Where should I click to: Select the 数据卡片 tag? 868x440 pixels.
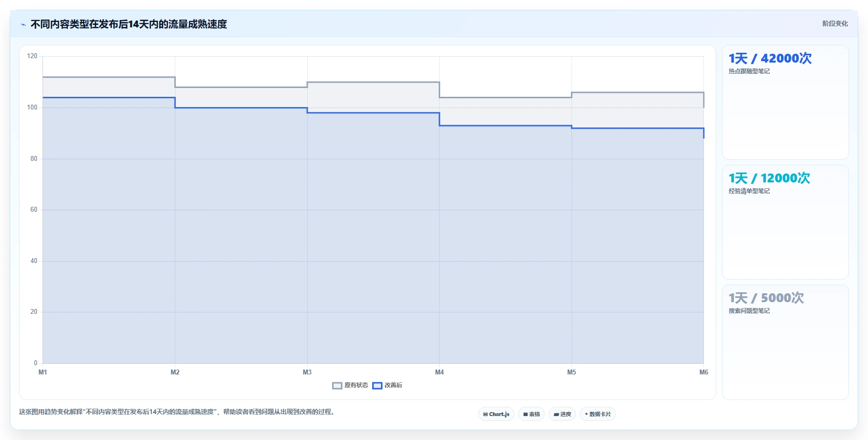pos(598,414)
